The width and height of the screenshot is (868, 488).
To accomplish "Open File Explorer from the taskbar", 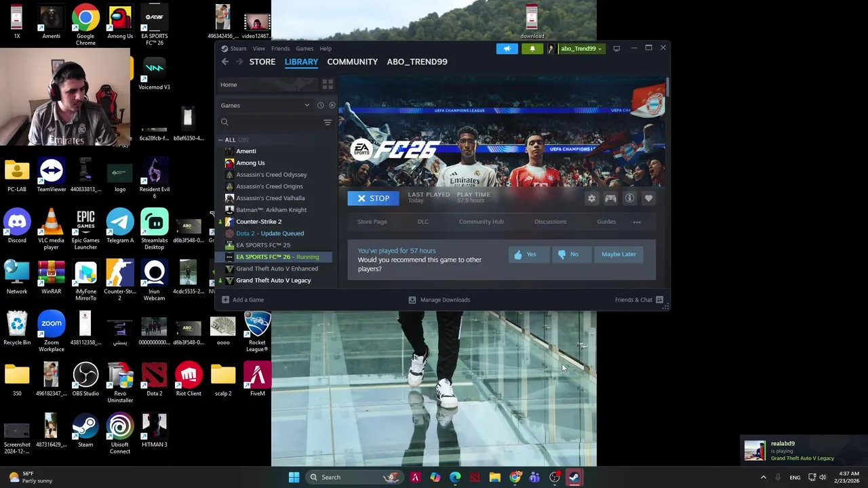I will pyautogui.click(x=495, y=477).
